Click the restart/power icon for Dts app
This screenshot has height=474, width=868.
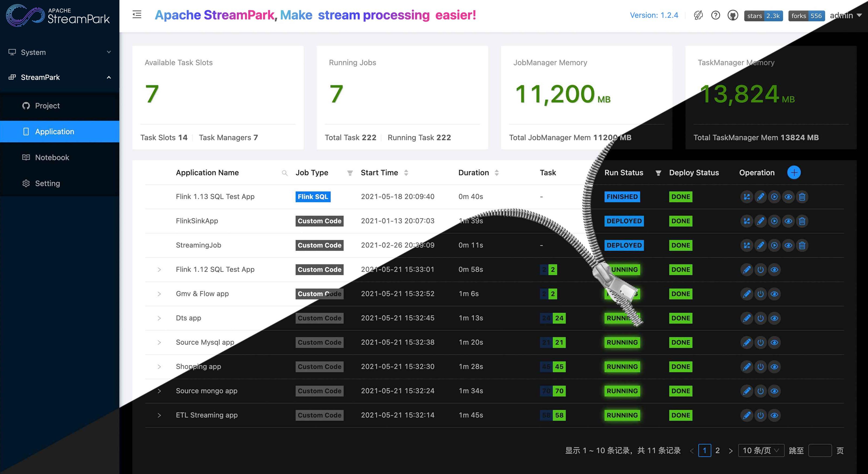tap(760, 317)
